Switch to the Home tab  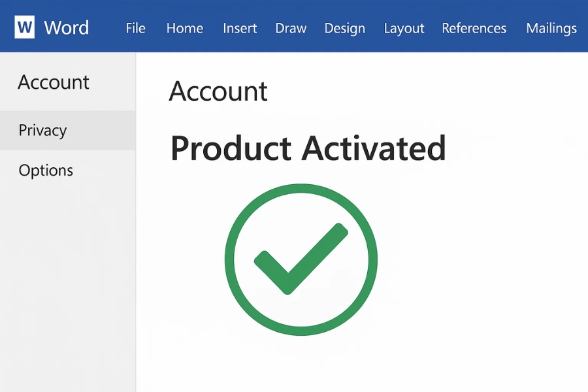pyautogui.click(x=184, y=29)
